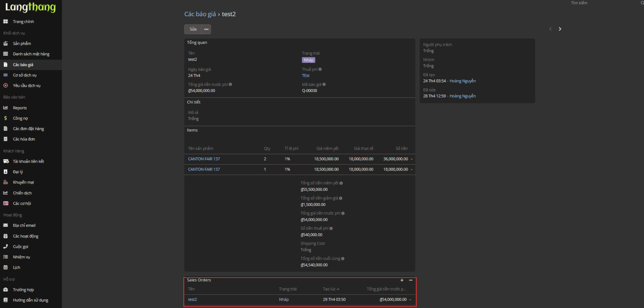Click info icon beside Tổng số tiền cuối cùng
644x308 pixels.
tap(343, 259)
